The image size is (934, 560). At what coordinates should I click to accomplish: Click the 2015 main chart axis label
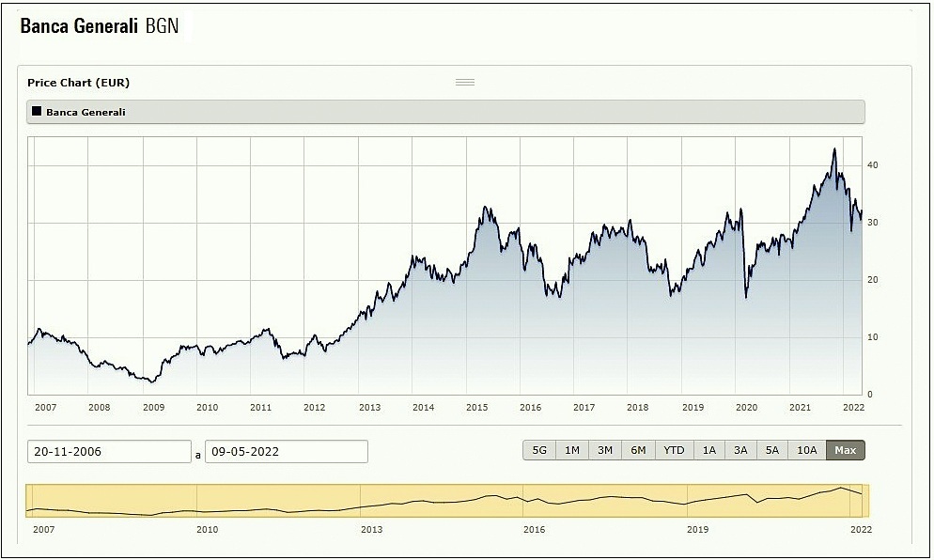coord(477,408)
